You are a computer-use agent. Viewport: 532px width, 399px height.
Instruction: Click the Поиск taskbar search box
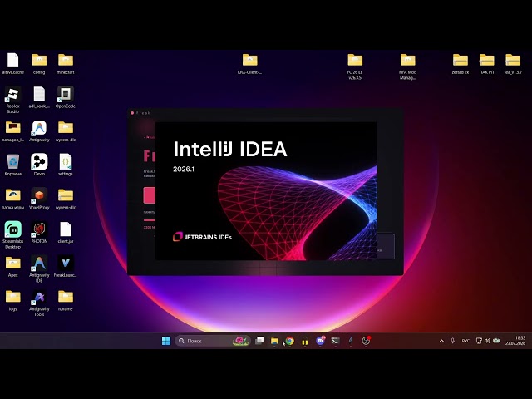[213, 341]
